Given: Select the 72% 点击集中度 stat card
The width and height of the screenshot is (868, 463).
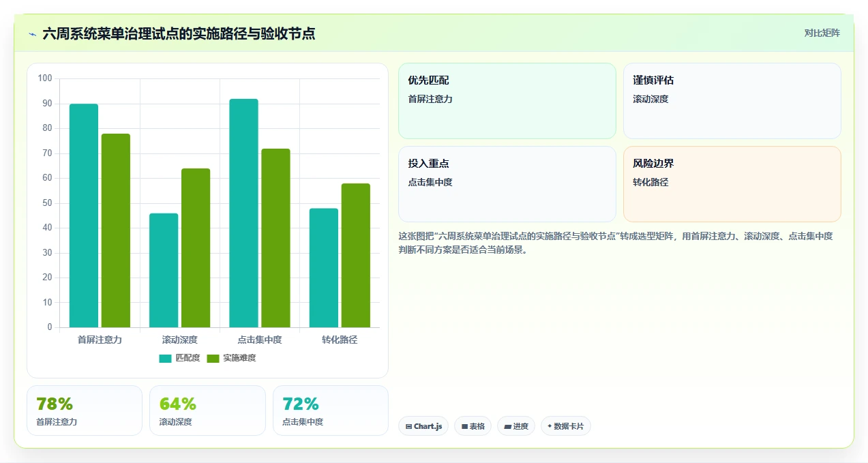Looking at the screenshot, I should pos(331,410).
